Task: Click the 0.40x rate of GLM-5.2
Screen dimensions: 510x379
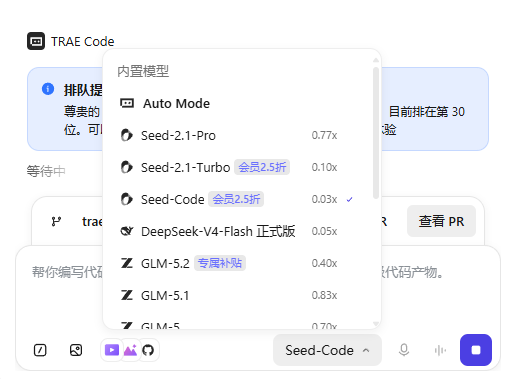Action: point(324,263)
